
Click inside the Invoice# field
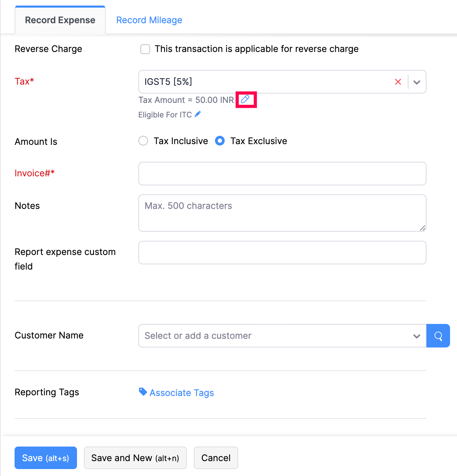click(282, 174)
